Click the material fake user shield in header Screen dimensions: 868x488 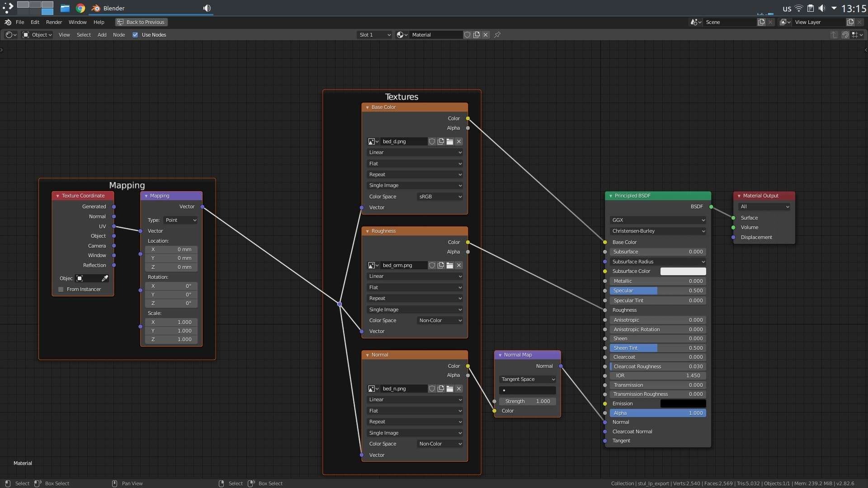(x=467, y=35)
